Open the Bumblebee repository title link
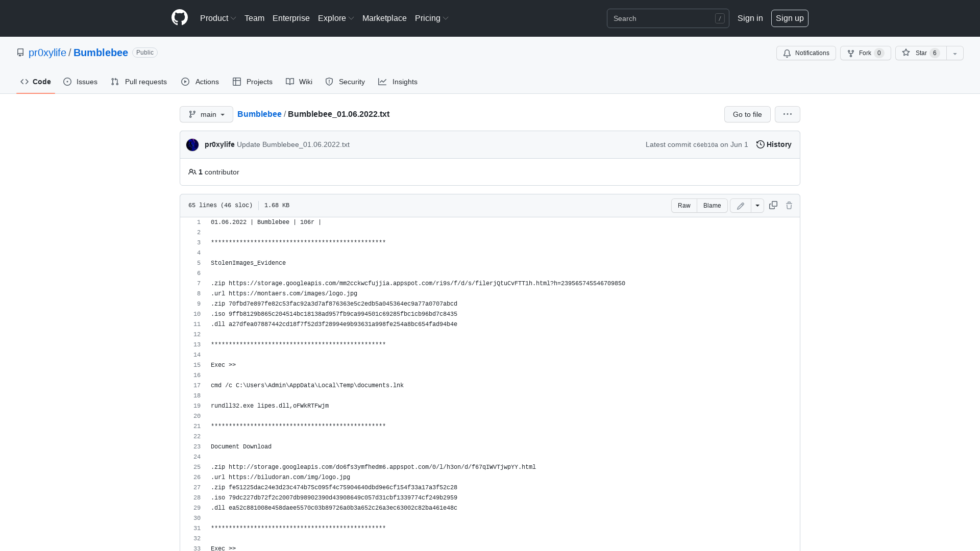The width and height of the screenshot is (980, 551). click(x=101, y=53)
